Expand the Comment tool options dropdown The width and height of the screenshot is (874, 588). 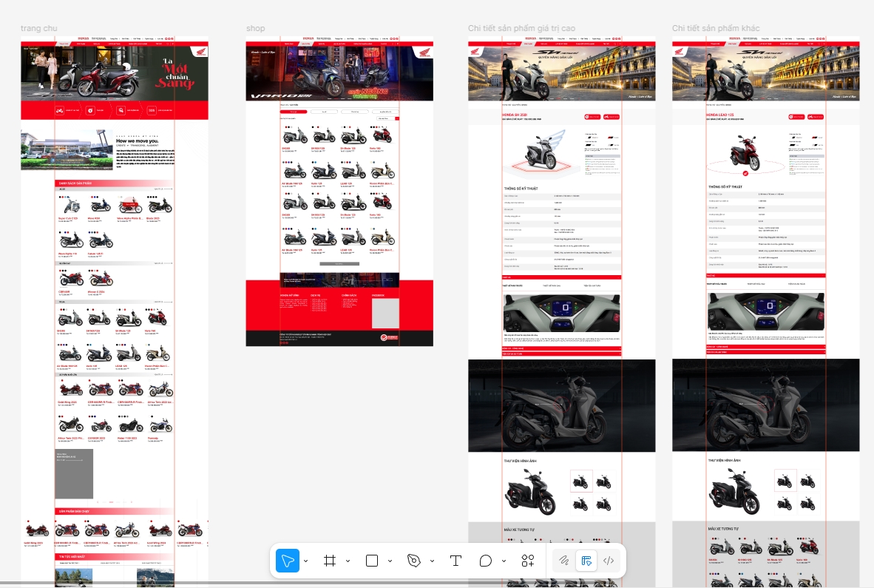(x=504, y=561)
